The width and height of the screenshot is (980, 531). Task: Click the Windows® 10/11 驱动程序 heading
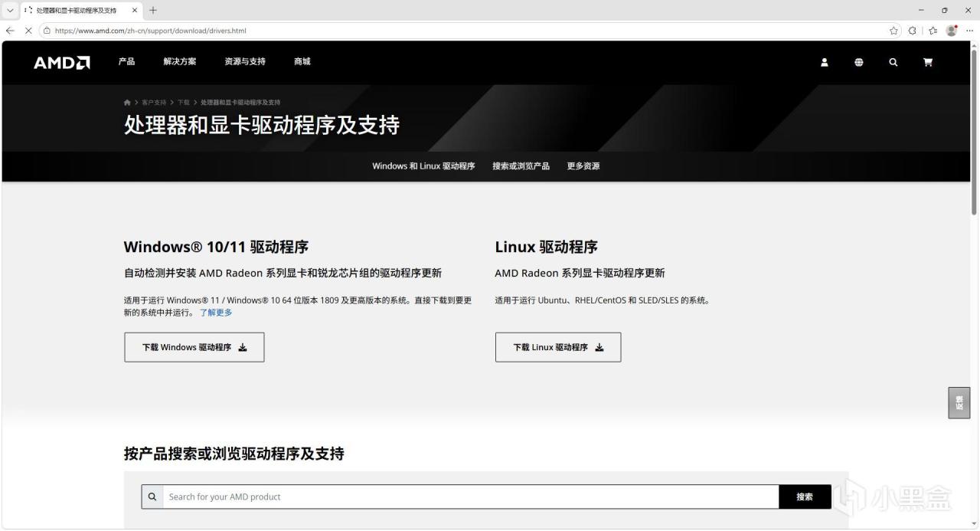tap(216, 247)
